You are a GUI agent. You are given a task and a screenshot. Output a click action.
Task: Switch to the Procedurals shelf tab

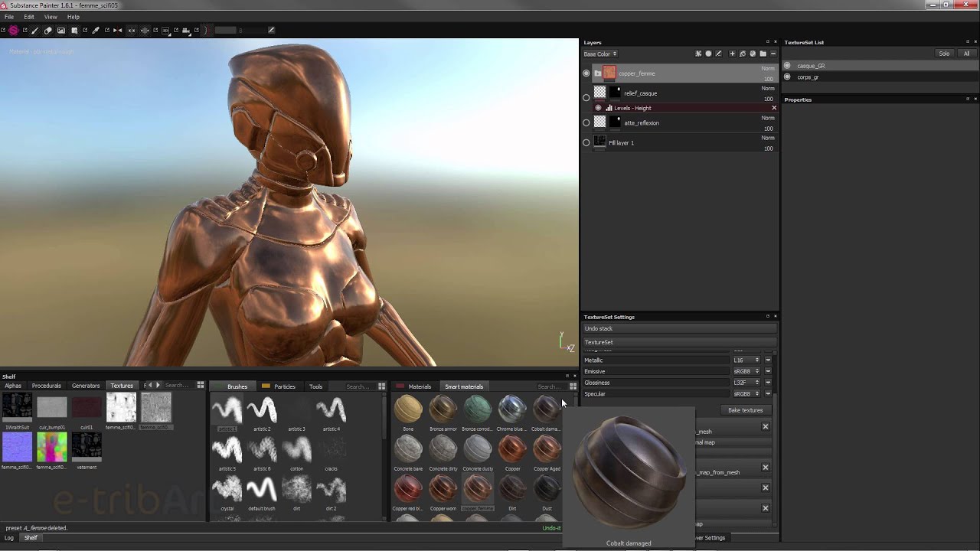tap(47, 386)
